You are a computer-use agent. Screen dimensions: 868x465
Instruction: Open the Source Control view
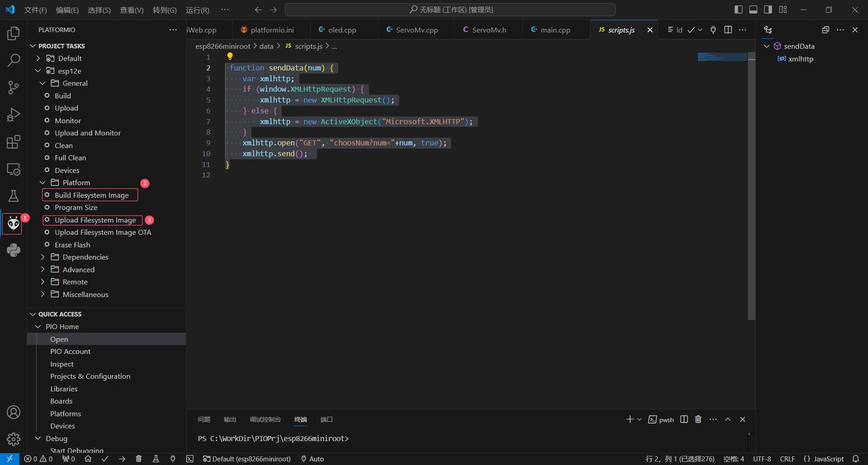tap(13, 87)
